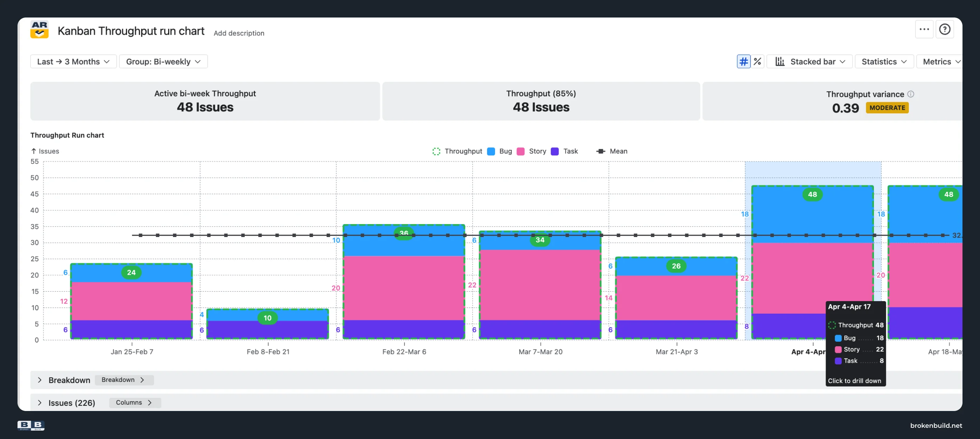Click the Story 22 row in tooltip

click(x=859, y=349)
